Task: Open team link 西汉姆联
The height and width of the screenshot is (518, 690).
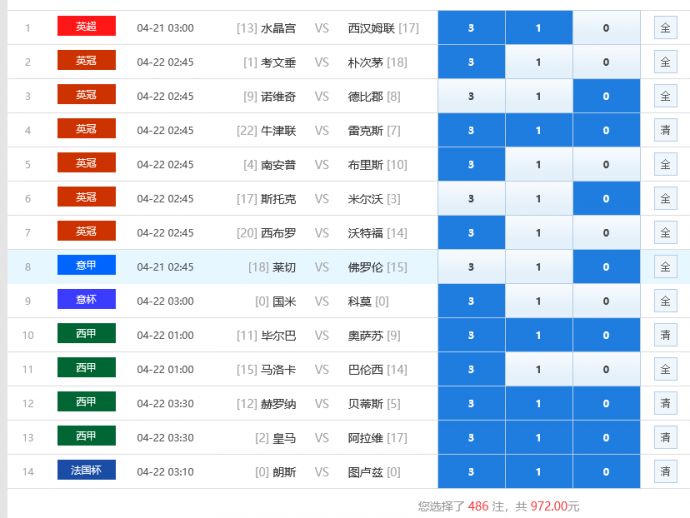Action: coord(371,28)
